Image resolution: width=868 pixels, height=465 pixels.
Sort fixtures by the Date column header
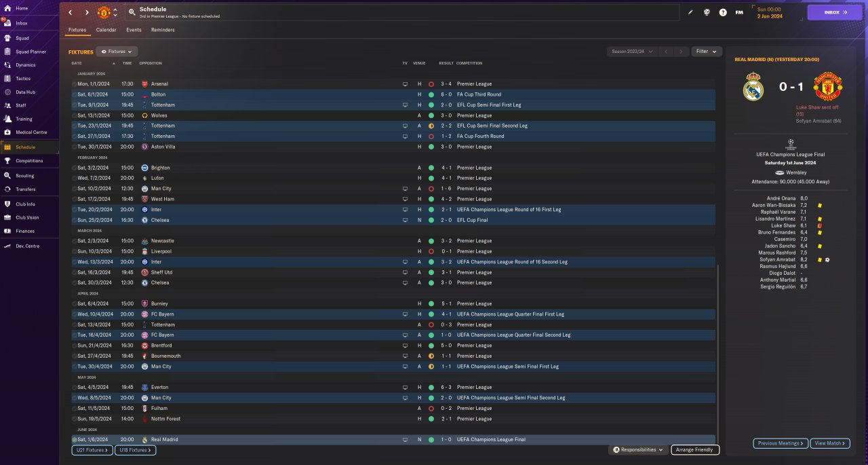click(x=76, y=63)
